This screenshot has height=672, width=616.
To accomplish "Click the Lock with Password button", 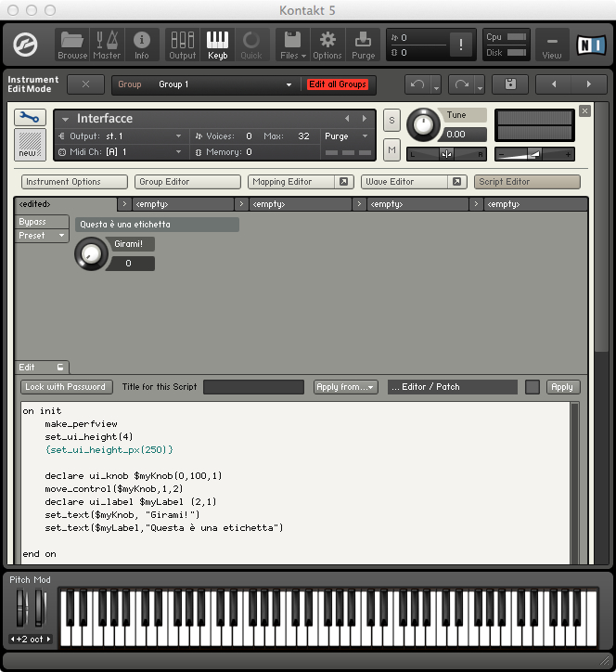I will (65, 387).
